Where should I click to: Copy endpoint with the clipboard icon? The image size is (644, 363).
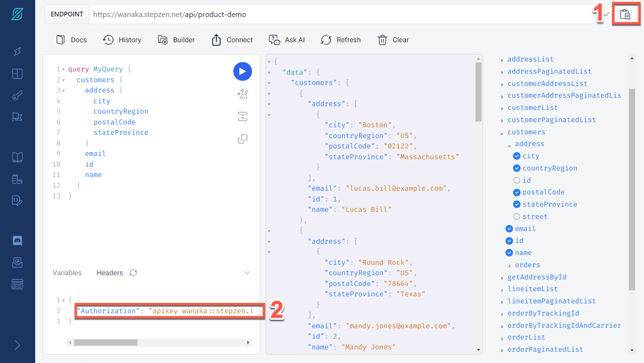(x=625, y=15)
